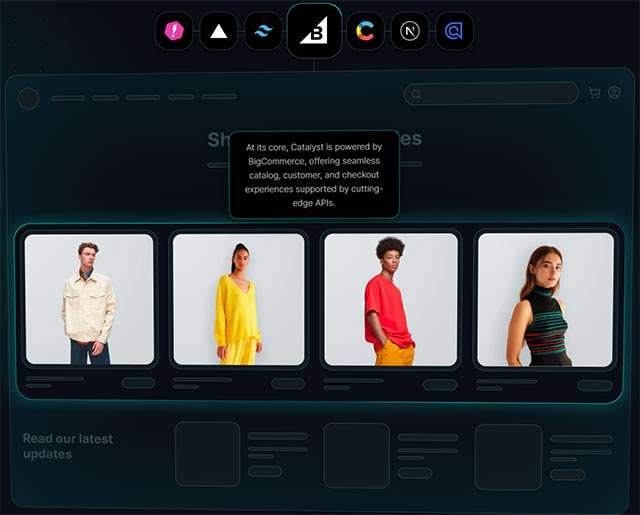Click the Catalyst BigCommerce description tooltip

pos(314,174)
